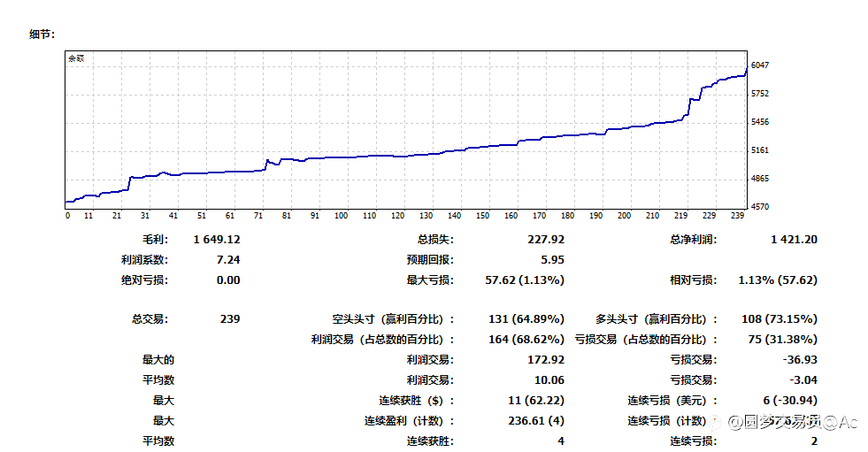Select the value 1.13% (57.62)
Viewport: 868px width, 452px height.
click(x=778, y=280)
